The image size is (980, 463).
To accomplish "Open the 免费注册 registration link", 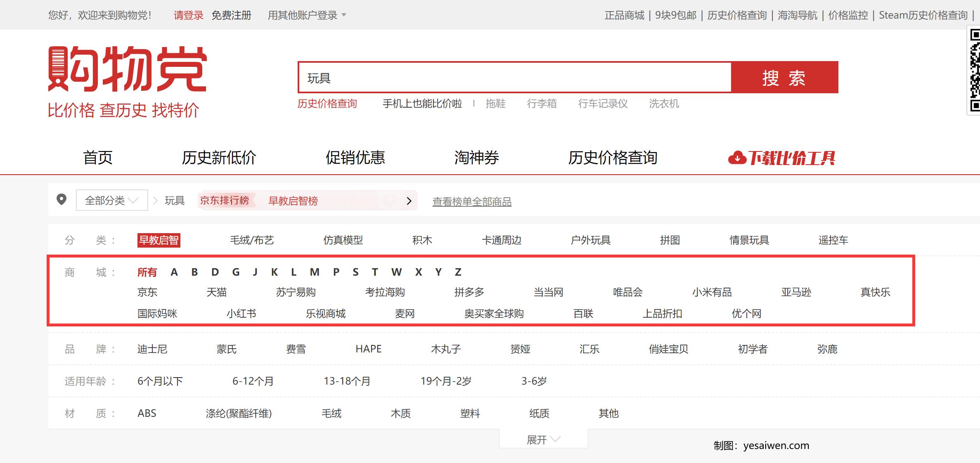I will [x=231, y=15].
